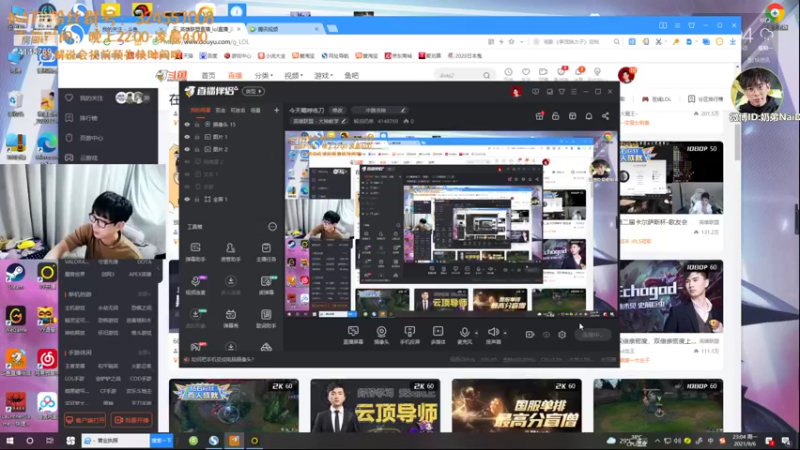
Task: Toggle visibility of 图片 1 source
Action: click(187, 137)
